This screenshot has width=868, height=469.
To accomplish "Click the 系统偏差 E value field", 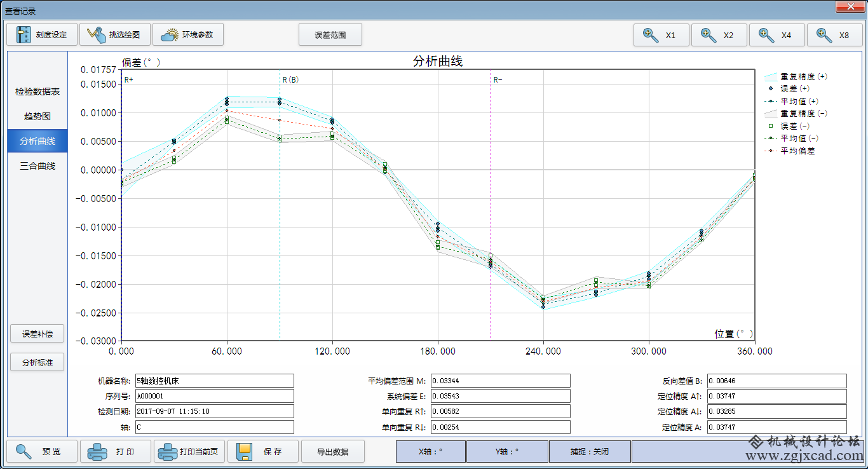I will pos(500,396).
